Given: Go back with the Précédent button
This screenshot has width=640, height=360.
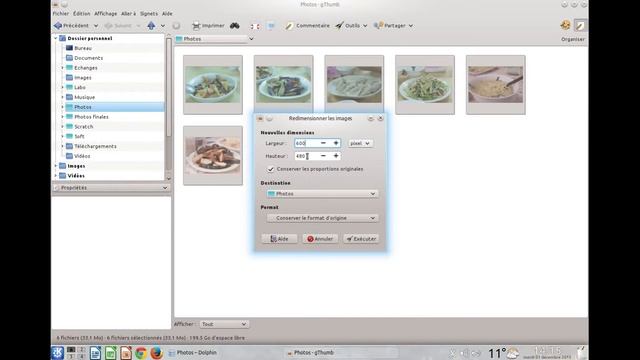Looking at the screenshot, I should click(71, 26).
